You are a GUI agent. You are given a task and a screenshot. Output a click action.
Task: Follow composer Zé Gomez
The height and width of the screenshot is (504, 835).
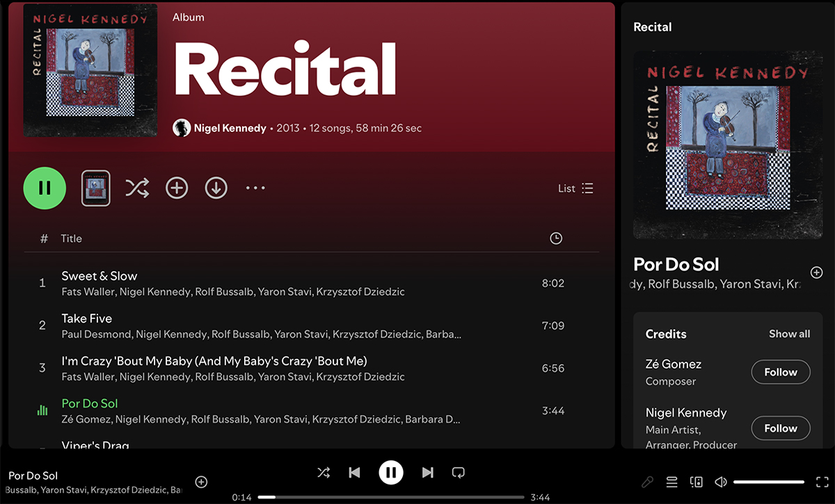[x=780, y=371]
